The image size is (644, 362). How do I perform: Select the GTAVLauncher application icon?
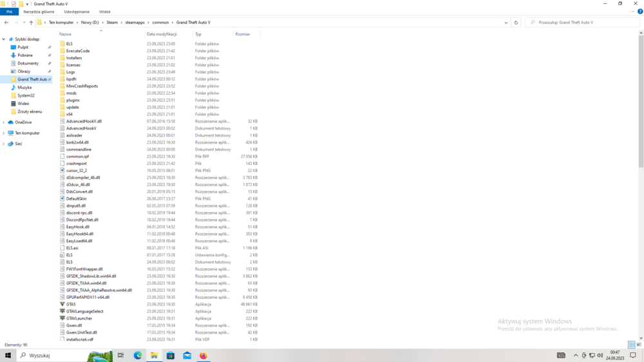click(x=62, y=318)
